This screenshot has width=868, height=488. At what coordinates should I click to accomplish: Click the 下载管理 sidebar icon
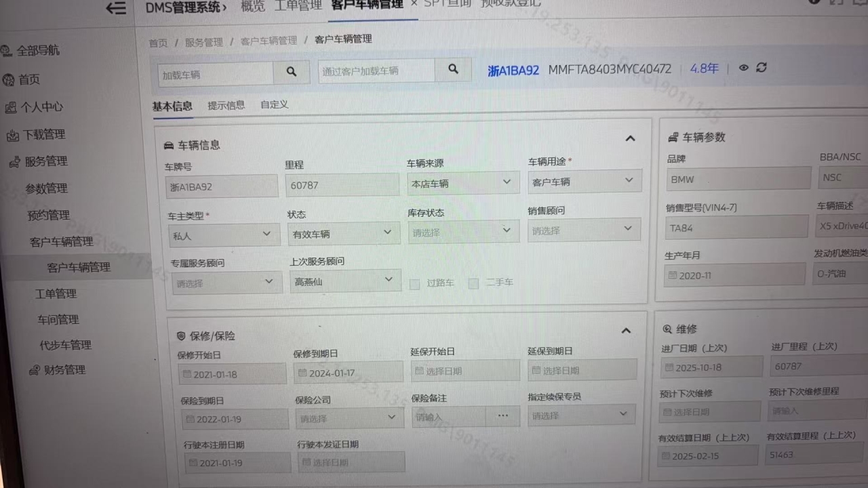click(x=12, y=136)
